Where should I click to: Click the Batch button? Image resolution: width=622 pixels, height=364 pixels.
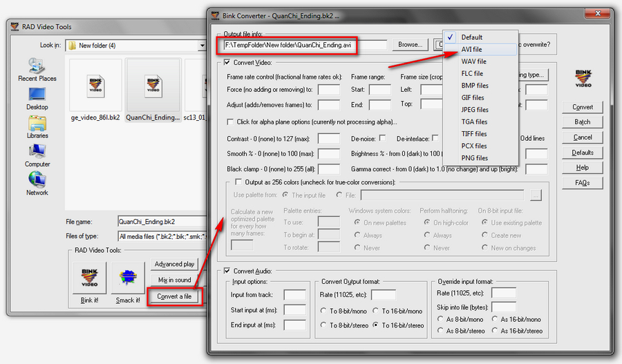tap(583, 122)
